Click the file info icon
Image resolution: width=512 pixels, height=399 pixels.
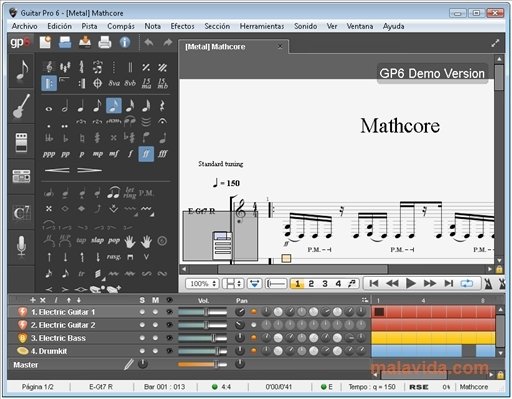[x=125, y=42]
